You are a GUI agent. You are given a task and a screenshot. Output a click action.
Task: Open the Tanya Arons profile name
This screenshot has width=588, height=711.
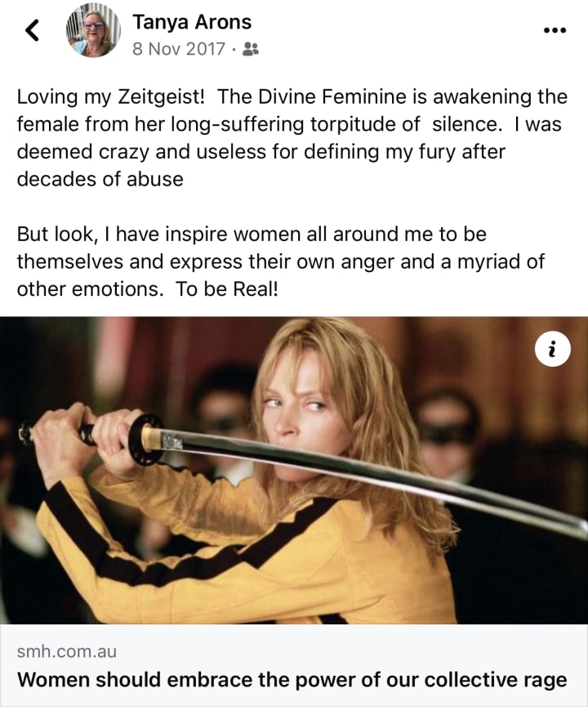point(192,22)
